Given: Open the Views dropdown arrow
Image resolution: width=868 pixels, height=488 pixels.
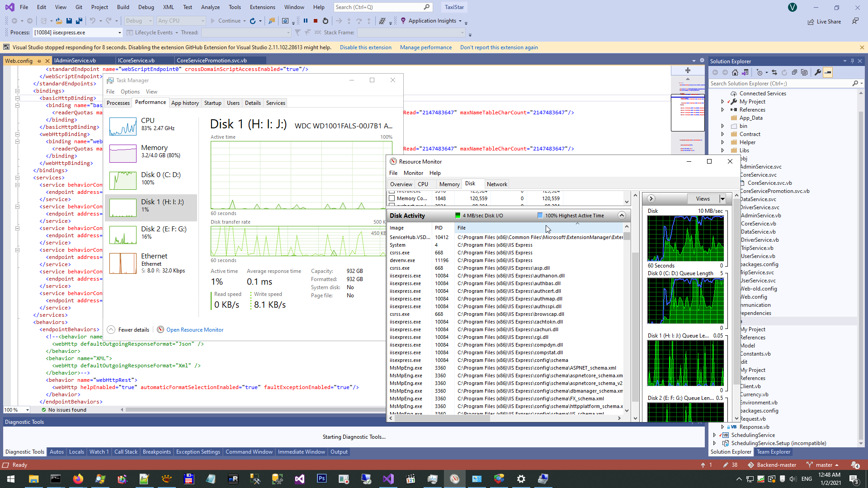Looking at the screenshot, I should pyautogui.click(x=722, y=199).
